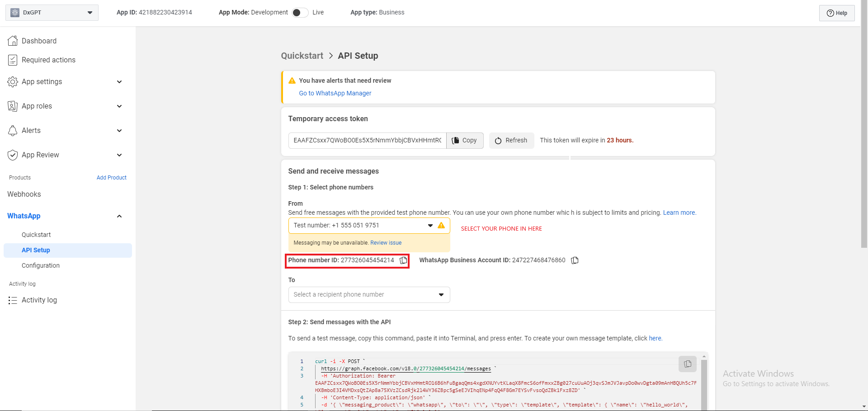Open Configuration under WhatsApp
Screen dimensions: 868x411
click(41, 265)
